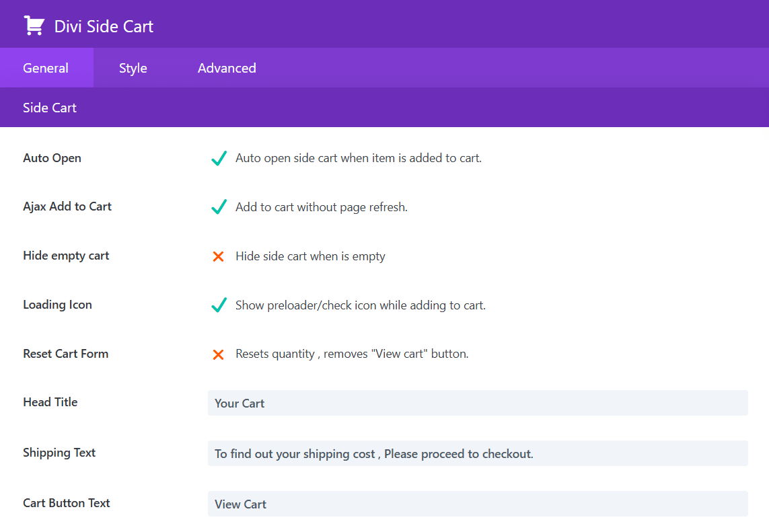Click the 'Reset Cart Form' label
769x532 pixels.
coord(66,354)
